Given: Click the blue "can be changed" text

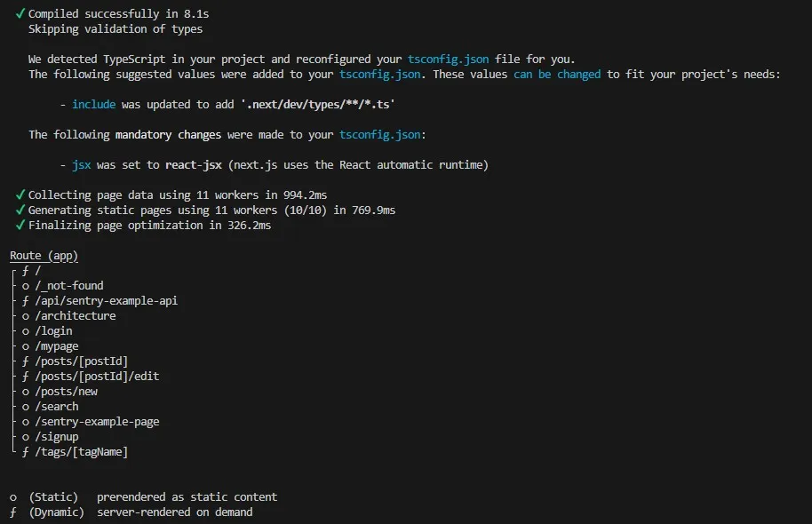Looking at the screenshot, I should [x=557, y=75].
